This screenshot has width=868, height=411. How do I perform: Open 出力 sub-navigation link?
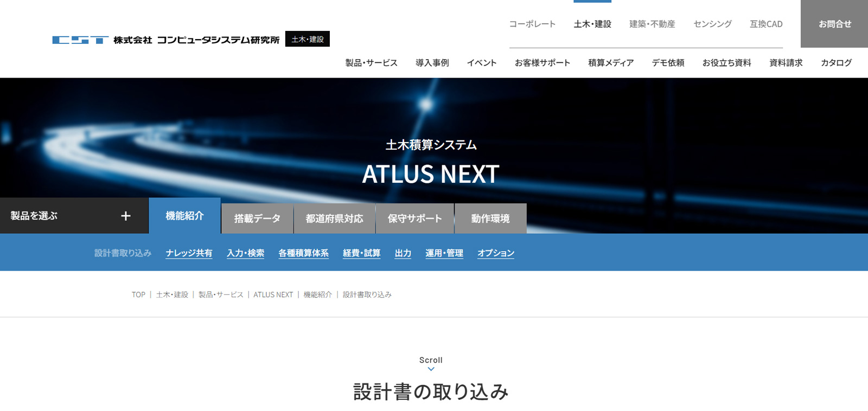click(403, 253)
